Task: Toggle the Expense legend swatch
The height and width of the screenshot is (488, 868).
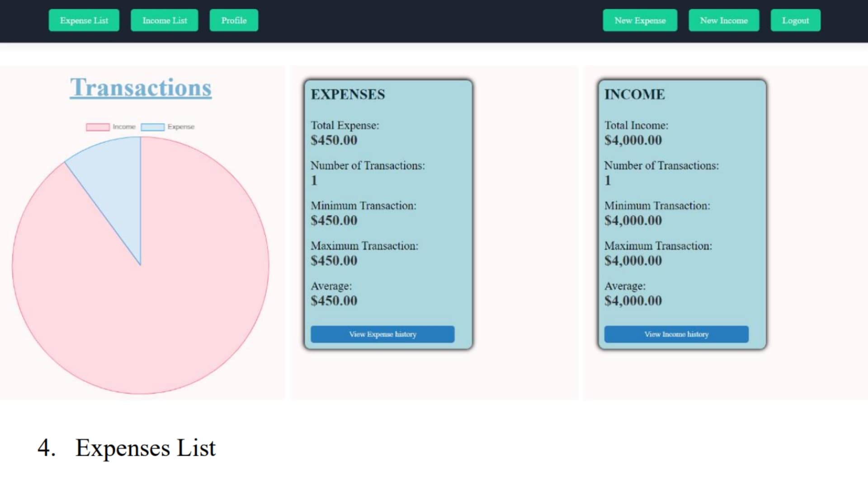Action: pos(152,127)
